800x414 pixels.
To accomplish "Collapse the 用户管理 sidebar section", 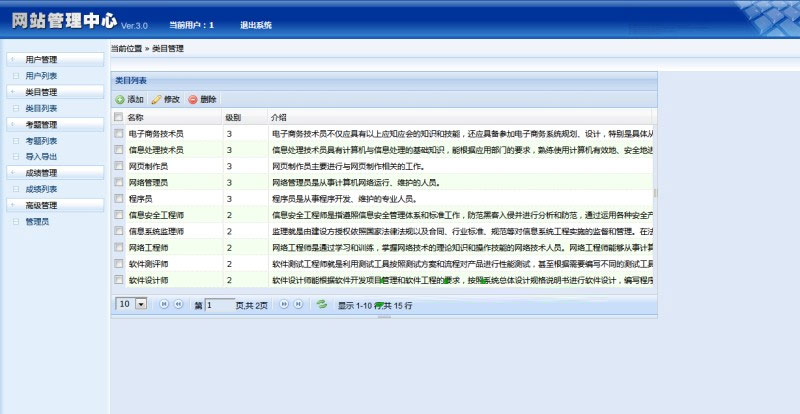I will 42,59.
